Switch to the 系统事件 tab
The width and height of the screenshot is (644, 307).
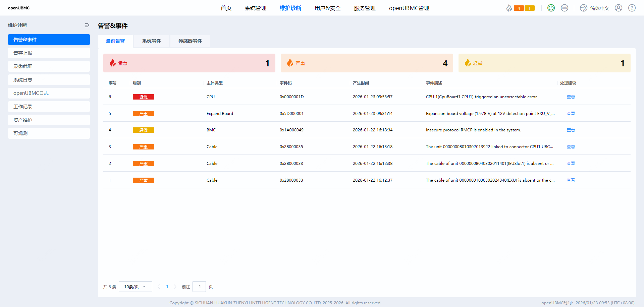tap(151, 41)
